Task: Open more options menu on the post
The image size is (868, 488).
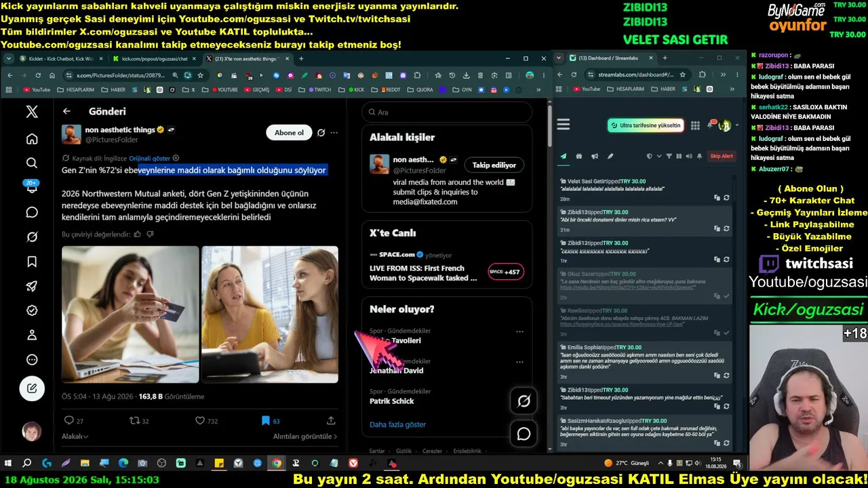Action: (334, 133)
